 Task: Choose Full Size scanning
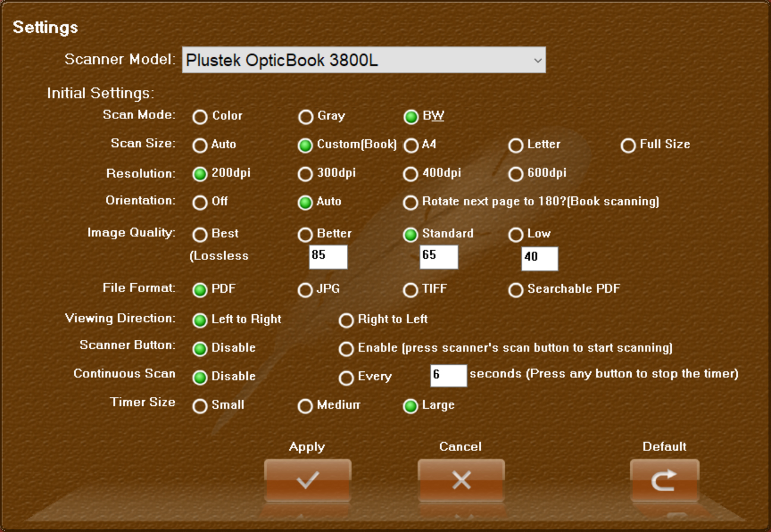(627, 146)
